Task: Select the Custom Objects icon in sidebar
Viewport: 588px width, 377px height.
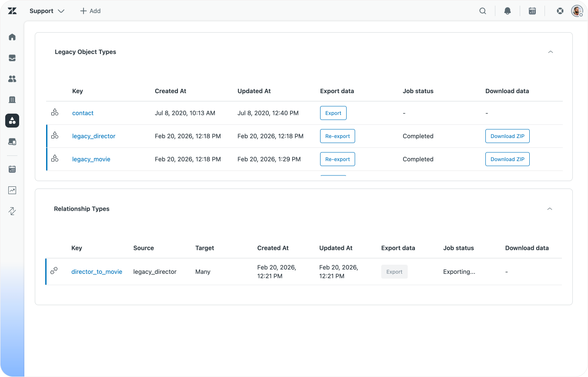Action: [12, 121]
